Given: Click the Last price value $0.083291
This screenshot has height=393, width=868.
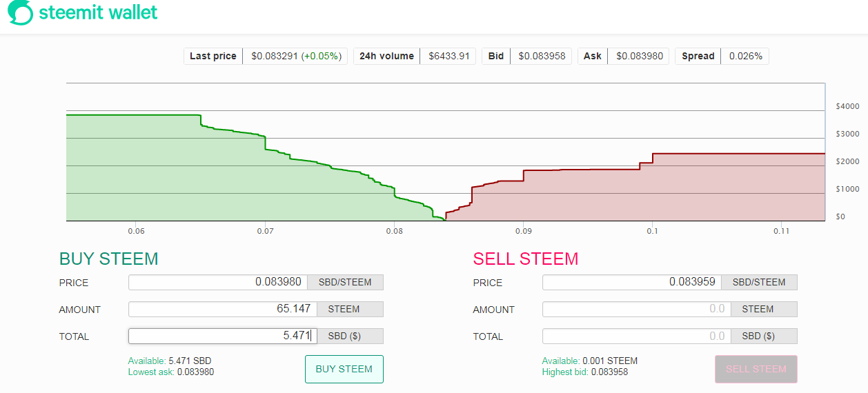Looking at the screenshot, I should click(275, 56).
